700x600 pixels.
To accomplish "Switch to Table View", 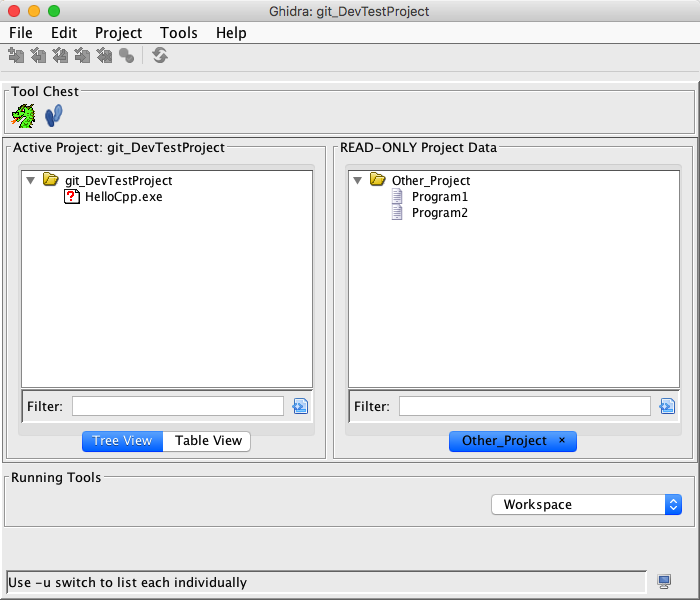I will pyautogui.click(x=208, y=441).
